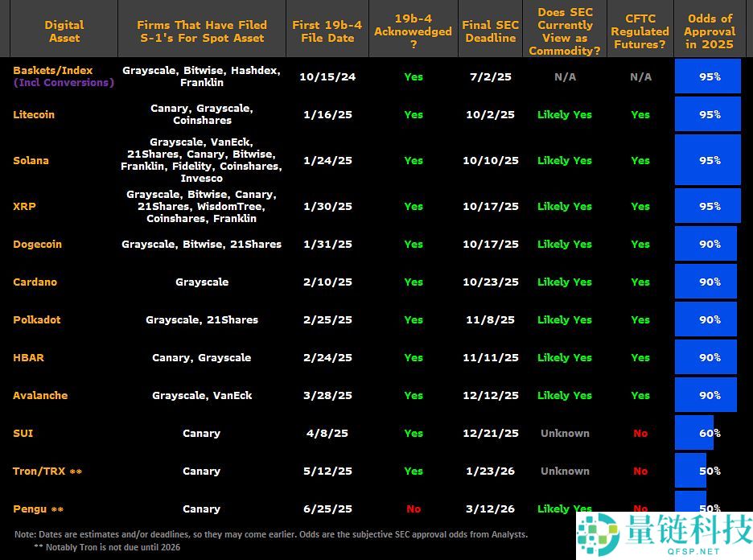
Task: Select the "Final SEC Deadline" column header
Action: [490, 31]
